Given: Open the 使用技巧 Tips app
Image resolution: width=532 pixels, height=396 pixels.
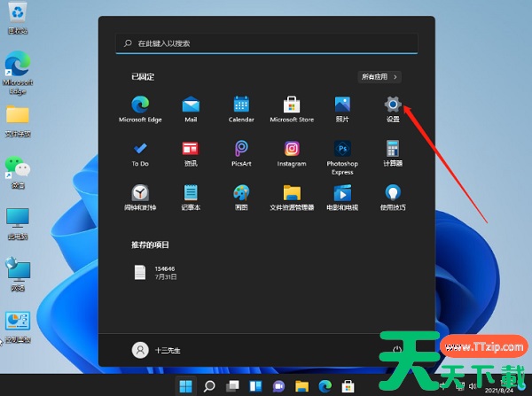Looking at the screenshot, I should click(x=393, y=198).
